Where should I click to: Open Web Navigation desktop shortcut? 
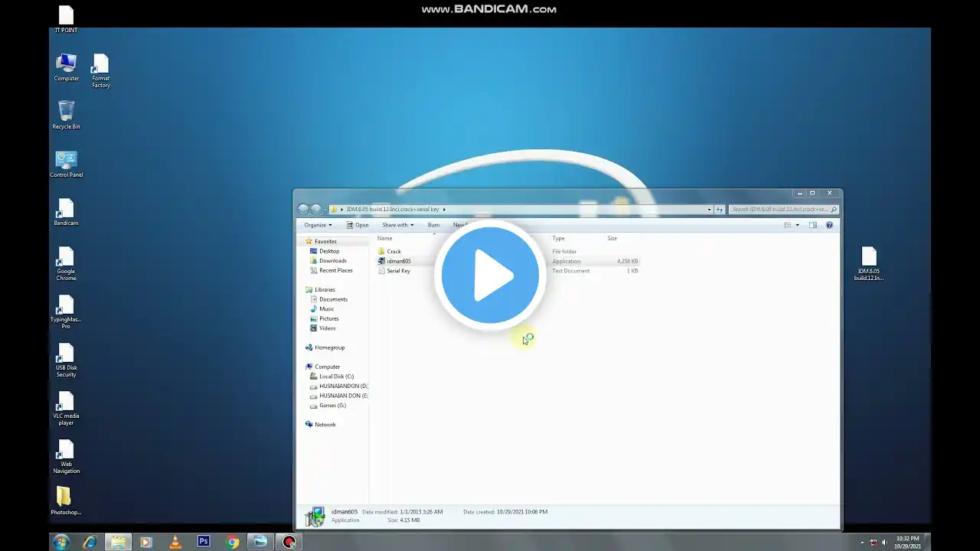click(66, 457)
